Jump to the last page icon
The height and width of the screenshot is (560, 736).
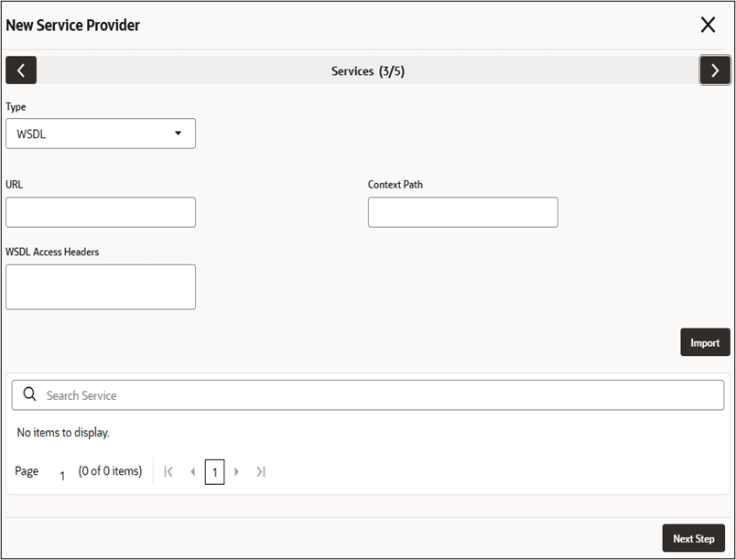point(261,472)
